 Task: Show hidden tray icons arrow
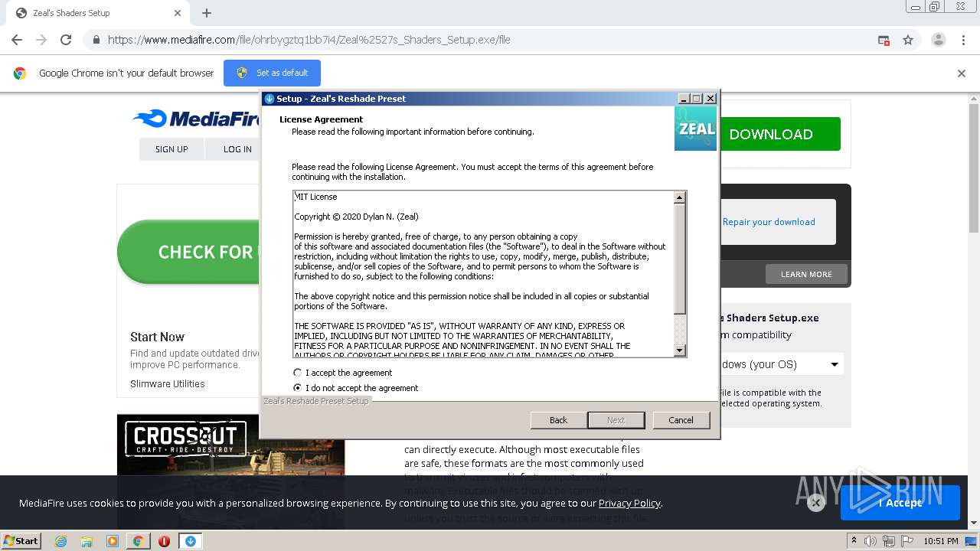[x=854, y=541]
